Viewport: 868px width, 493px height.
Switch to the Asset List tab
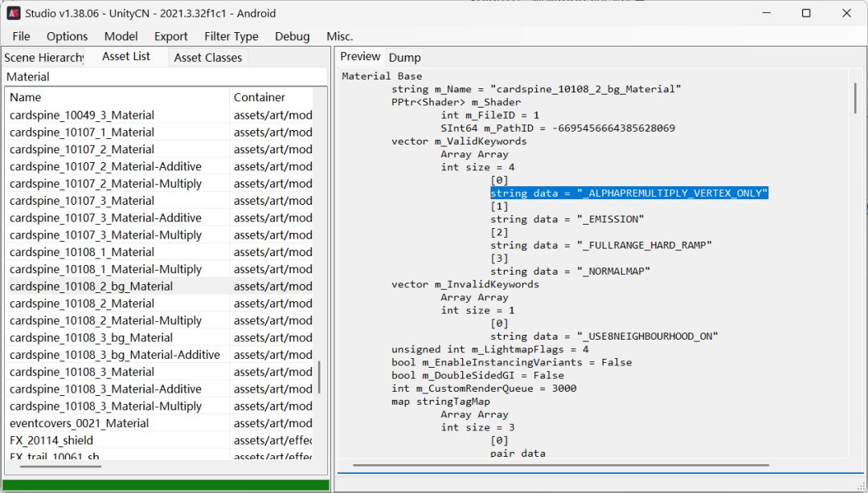coord(126,56)
